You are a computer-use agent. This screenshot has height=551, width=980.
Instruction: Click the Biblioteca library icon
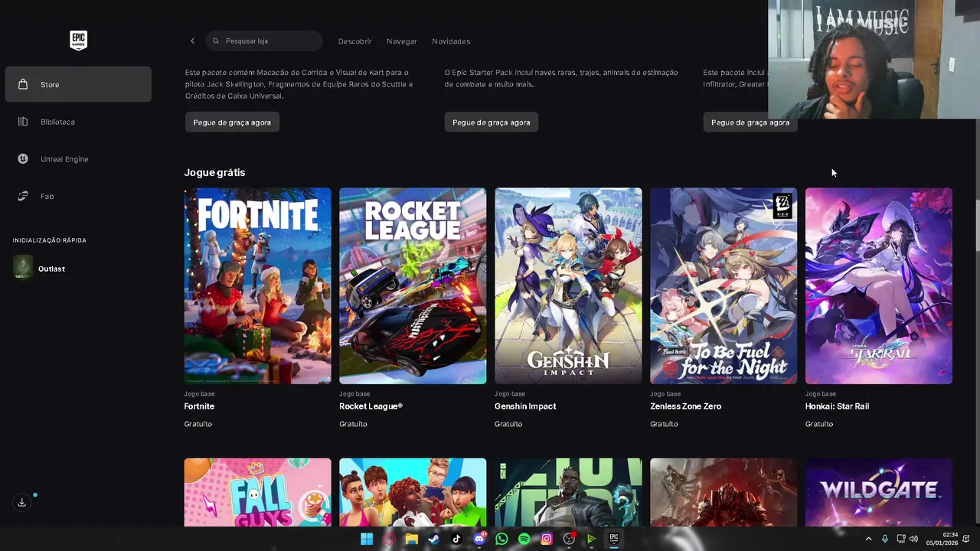pyautogui.click(x=23, y=122)
